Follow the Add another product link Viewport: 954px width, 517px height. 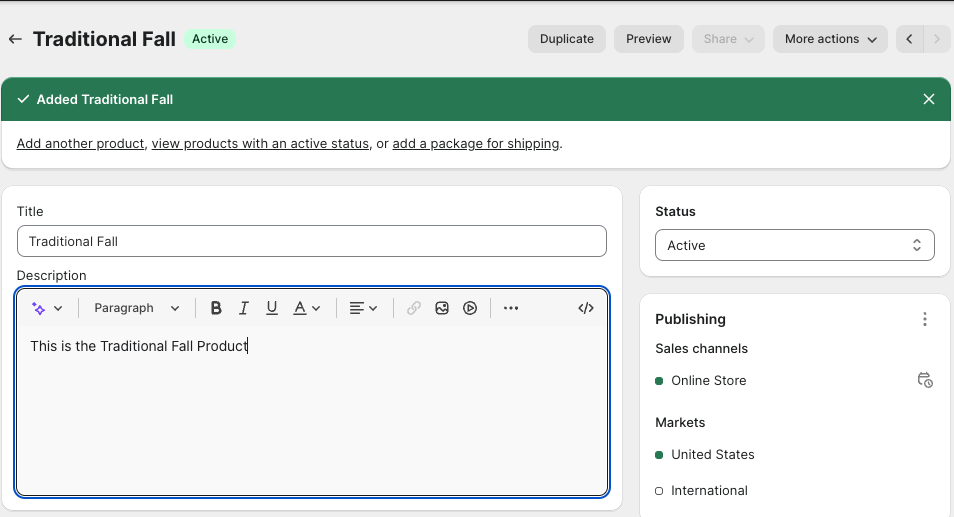(x=80, y=143)
